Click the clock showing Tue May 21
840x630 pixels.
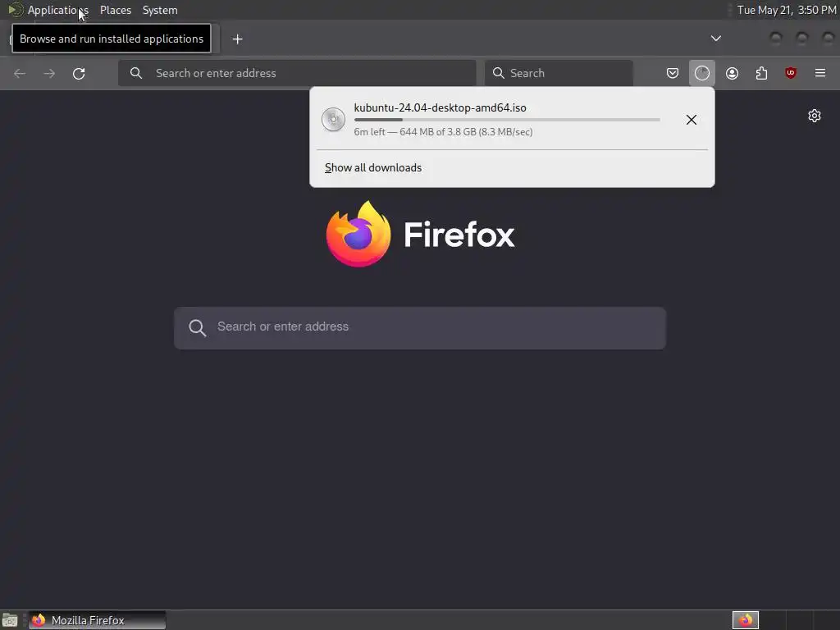(786, 10)
